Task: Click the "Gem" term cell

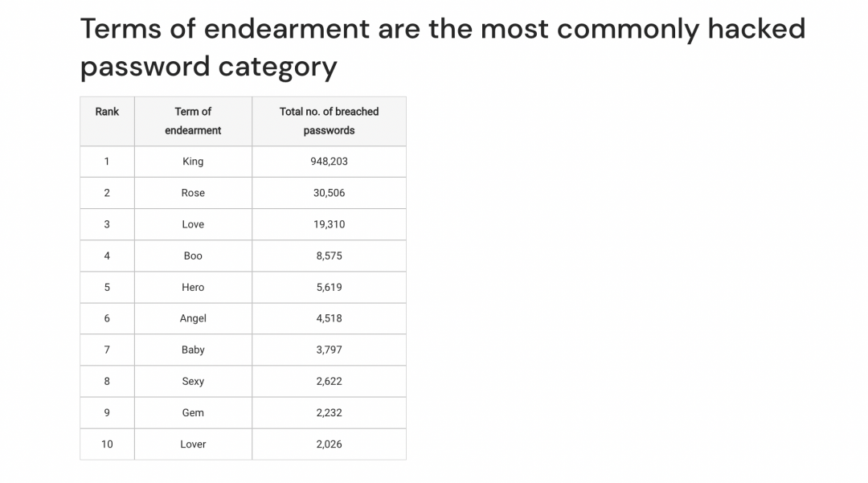Action: point(193,412)
